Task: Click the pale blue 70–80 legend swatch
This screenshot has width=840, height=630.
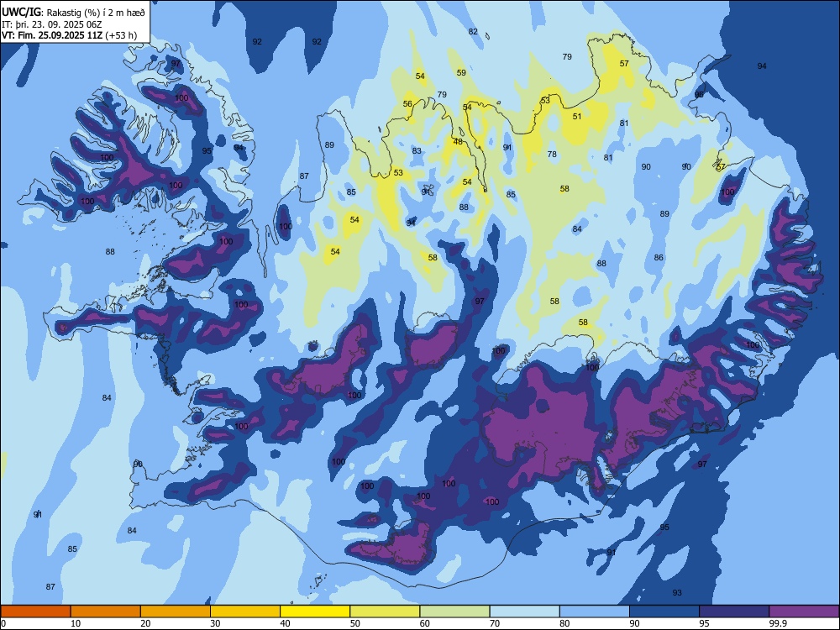Action: coord(524,612)
